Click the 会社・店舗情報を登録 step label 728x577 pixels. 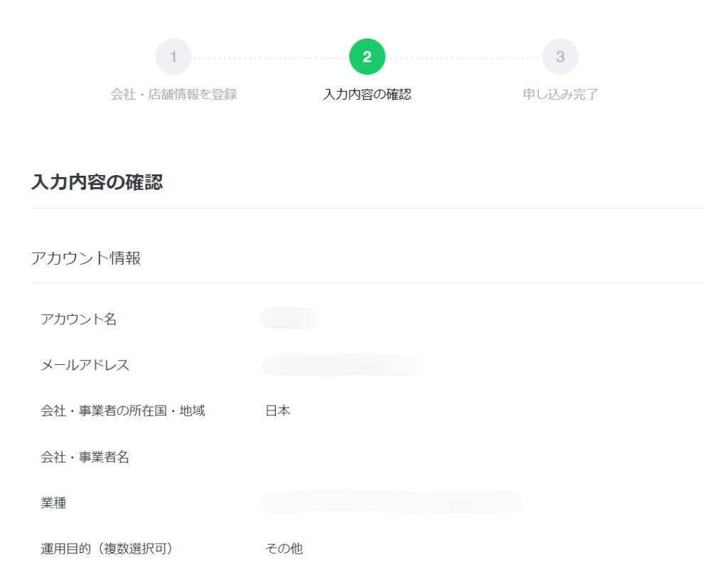[x=173, y=93]
